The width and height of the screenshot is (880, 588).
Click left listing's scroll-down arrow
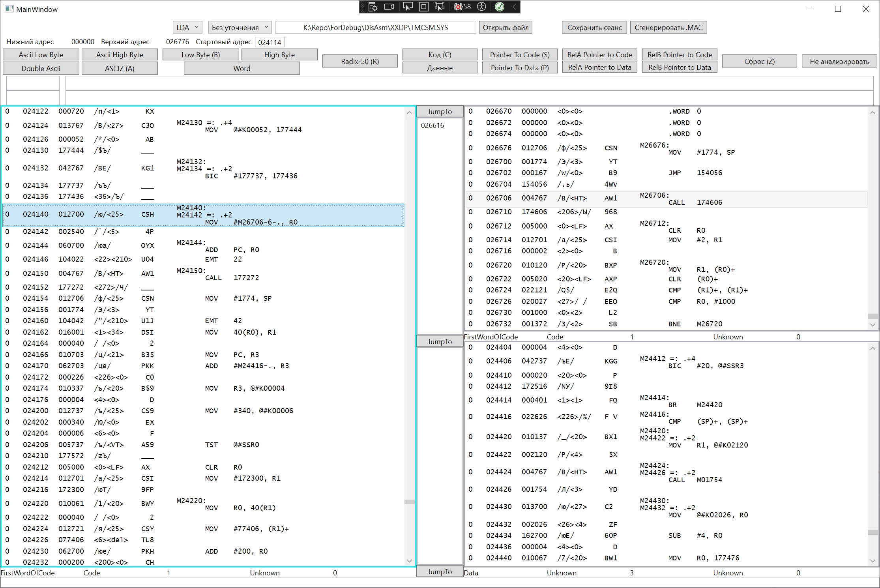409,561
